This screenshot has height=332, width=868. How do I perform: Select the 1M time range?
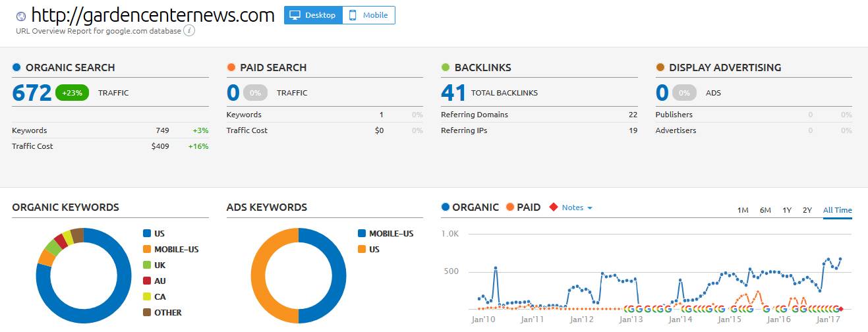[743, 210]
